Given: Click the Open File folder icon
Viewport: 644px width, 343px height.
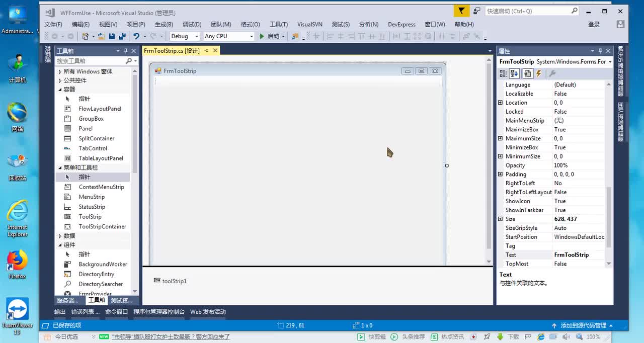Looking at the screenshot, I should coord(101,36).
